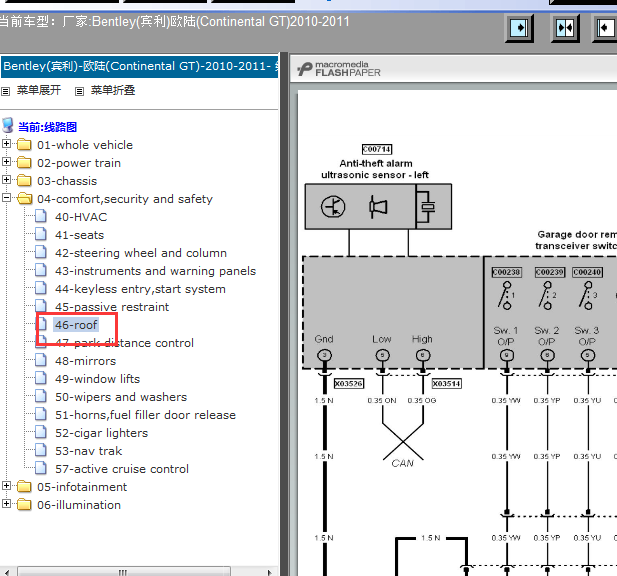Click connector label C00714 in diagram
Image resolution: width=617 pixels, height=576 pixels.
377,150
